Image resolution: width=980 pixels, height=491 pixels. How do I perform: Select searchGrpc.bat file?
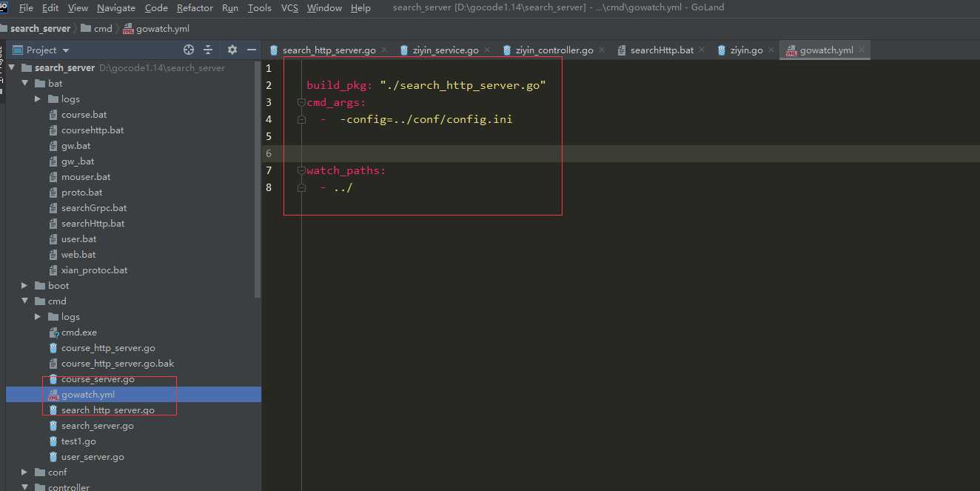point(94,208)
